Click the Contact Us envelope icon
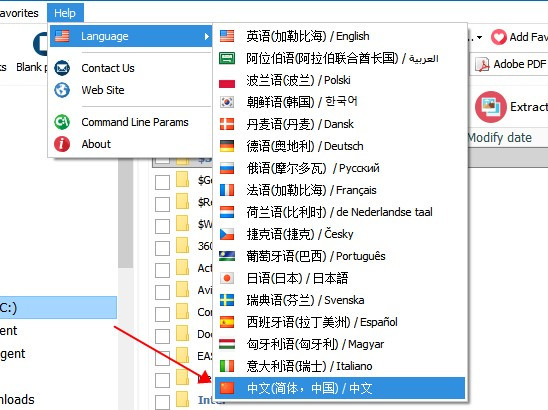548x410 pixels. (62, 68)
